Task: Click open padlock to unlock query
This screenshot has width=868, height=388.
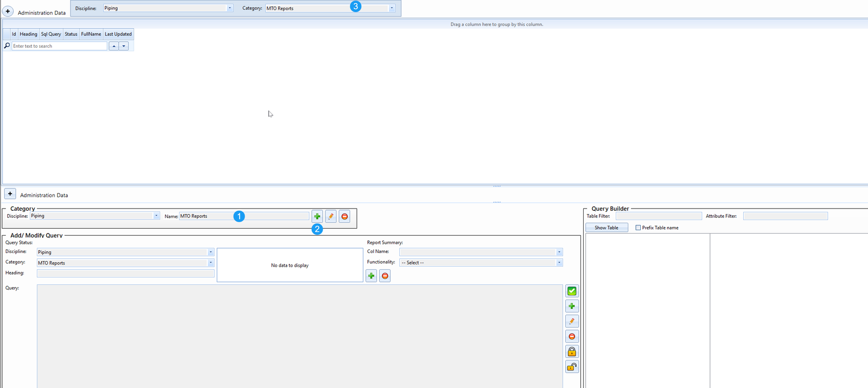Action: [x=572, y=367]
